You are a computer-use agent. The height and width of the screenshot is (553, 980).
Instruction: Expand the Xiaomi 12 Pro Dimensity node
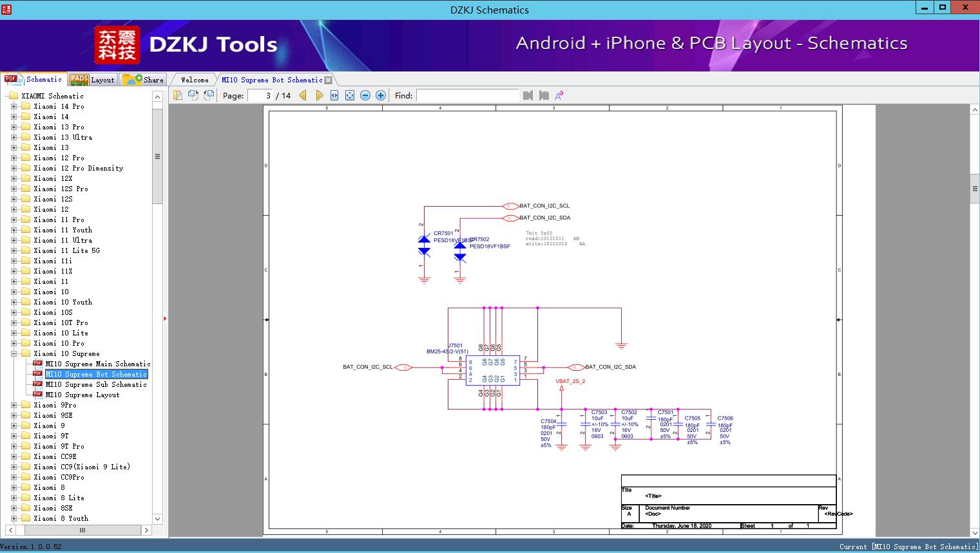tap(14, 168)
